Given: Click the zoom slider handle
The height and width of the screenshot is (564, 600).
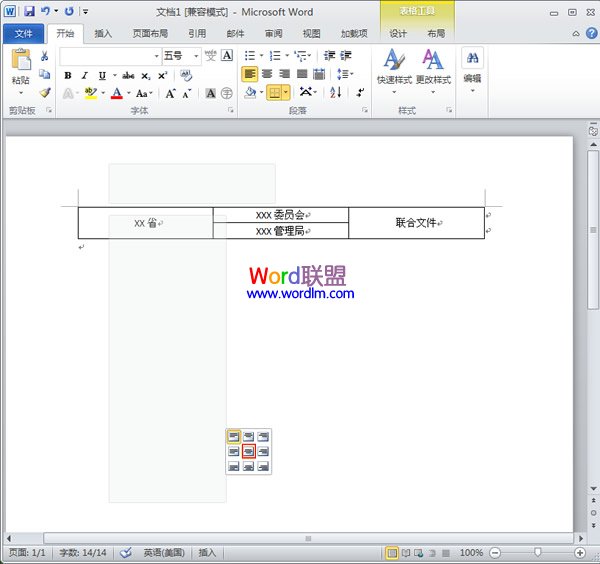Looking at the screenshot, I should 538,552.
